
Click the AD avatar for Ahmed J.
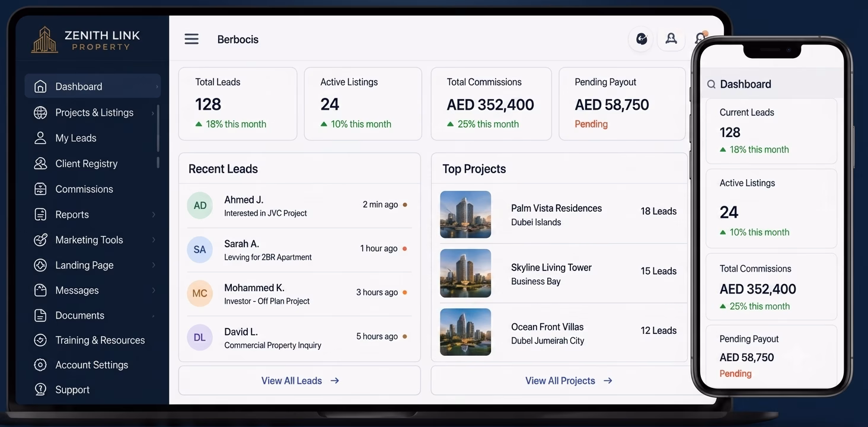click(200, 205)
